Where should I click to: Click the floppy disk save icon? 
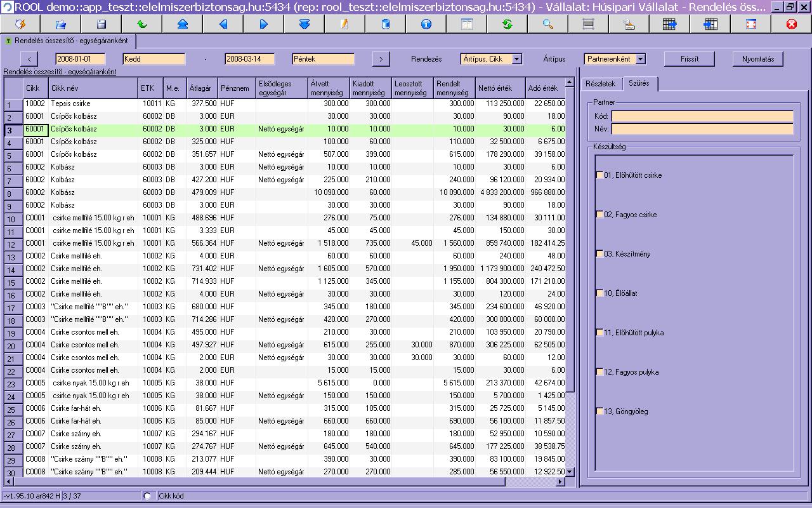(x=101, y=24)
